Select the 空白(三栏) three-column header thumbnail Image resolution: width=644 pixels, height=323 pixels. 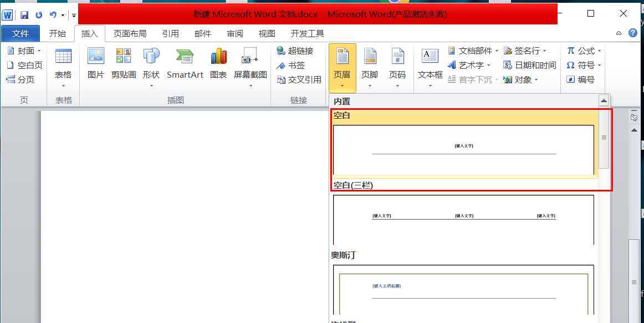[463, 220]
